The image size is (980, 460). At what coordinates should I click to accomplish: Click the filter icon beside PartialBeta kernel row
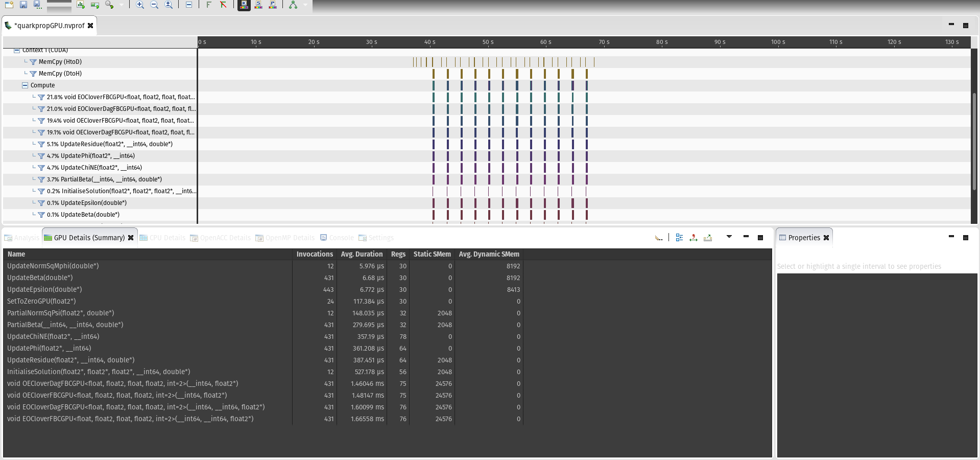tap(41, 179)
